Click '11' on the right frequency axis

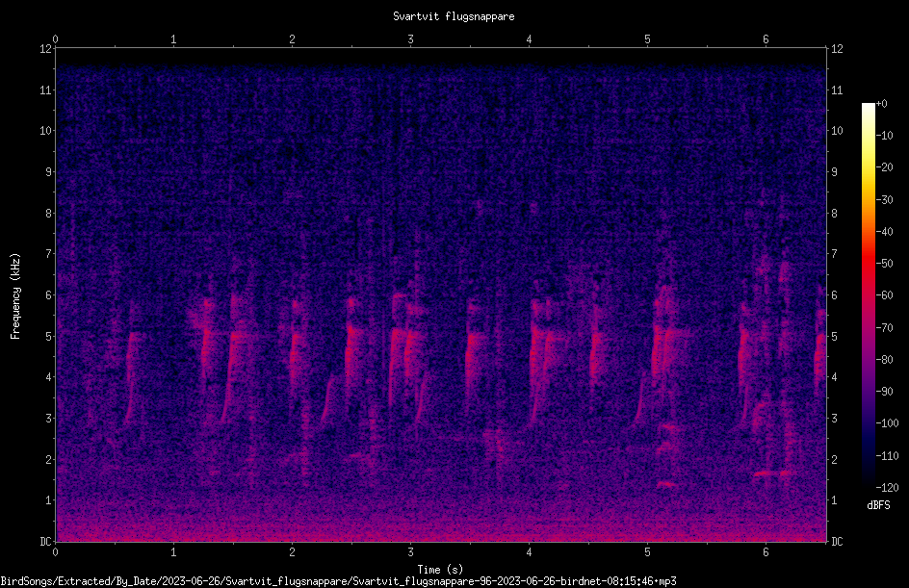pos(837,89)
